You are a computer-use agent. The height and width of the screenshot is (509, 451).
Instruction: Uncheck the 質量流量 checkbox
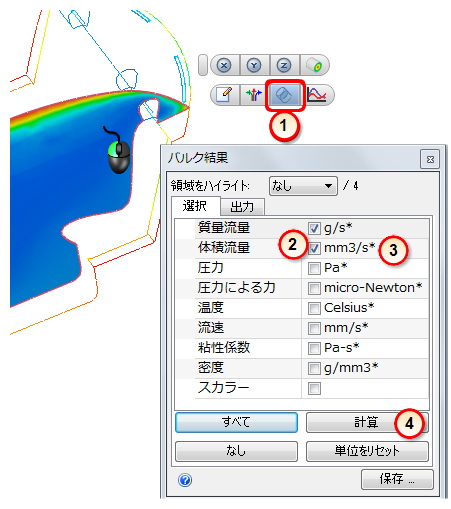tap(314, 228)
